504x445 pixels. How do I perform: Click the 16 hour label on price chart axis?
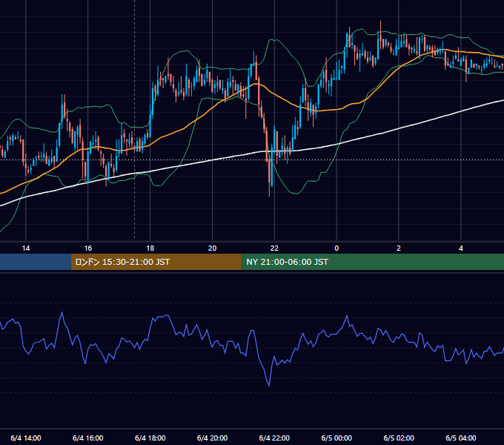point(87,248)
